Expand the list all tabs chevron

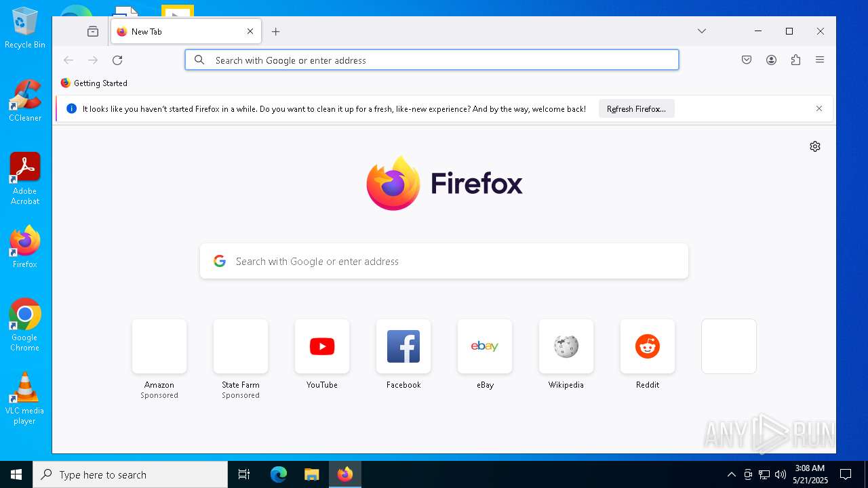tap(702, 31)
